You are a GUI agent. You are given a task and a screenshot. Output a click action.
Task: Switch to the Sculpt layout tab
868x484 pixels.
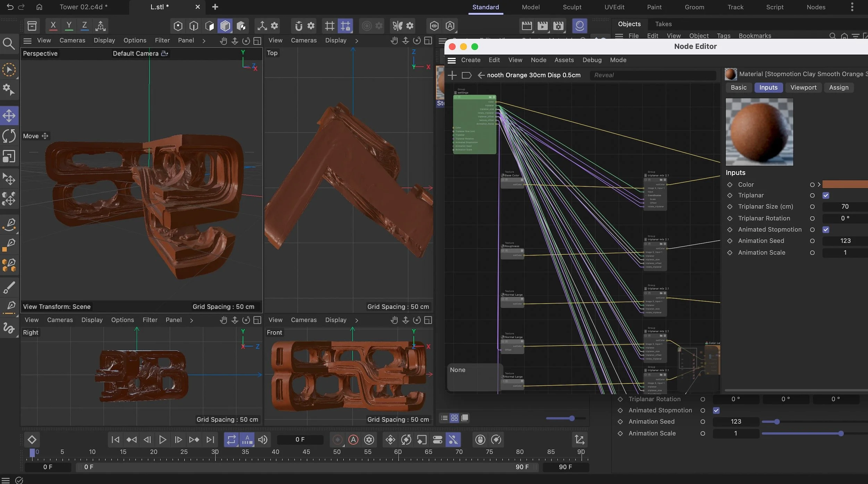pyautogui.click(x=572, y=7)
